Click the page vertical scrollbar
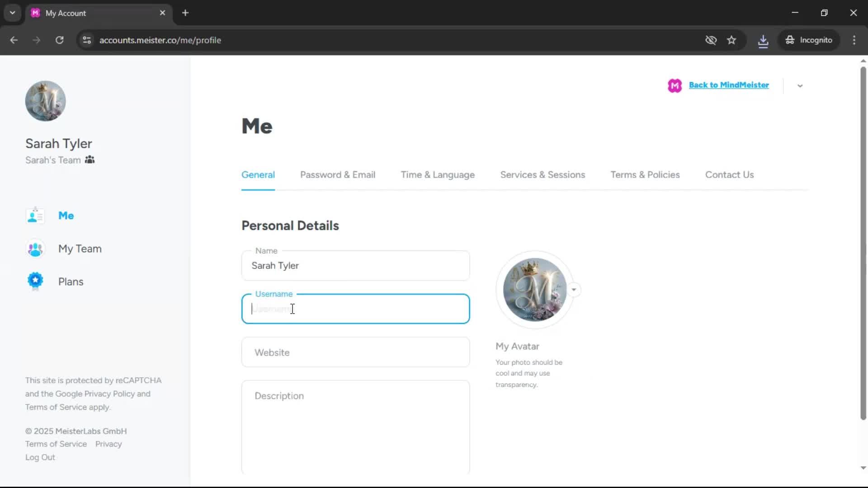868x488 pixels. click(x=863, y=244)
